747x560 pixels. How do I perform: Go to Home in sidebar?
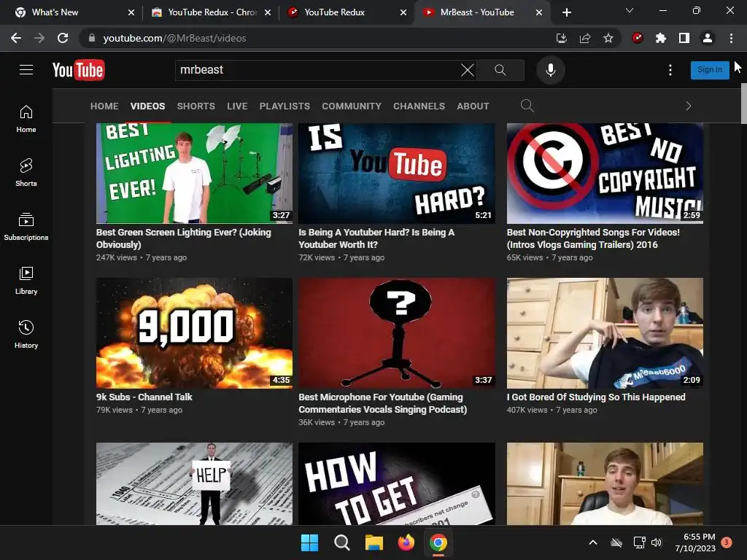click(26, 119)
